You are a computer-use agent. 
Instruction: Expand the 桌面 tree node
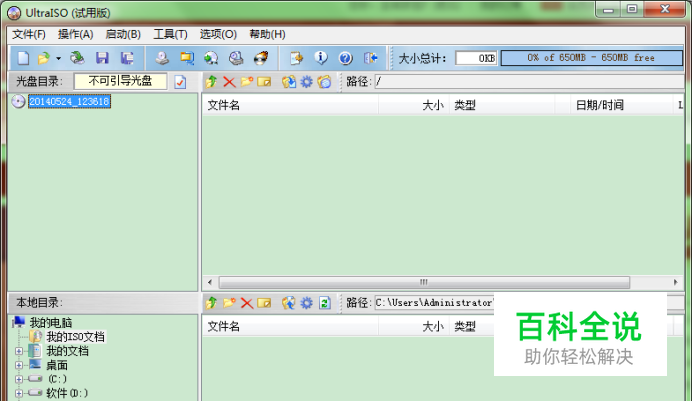tap(19, 365)
